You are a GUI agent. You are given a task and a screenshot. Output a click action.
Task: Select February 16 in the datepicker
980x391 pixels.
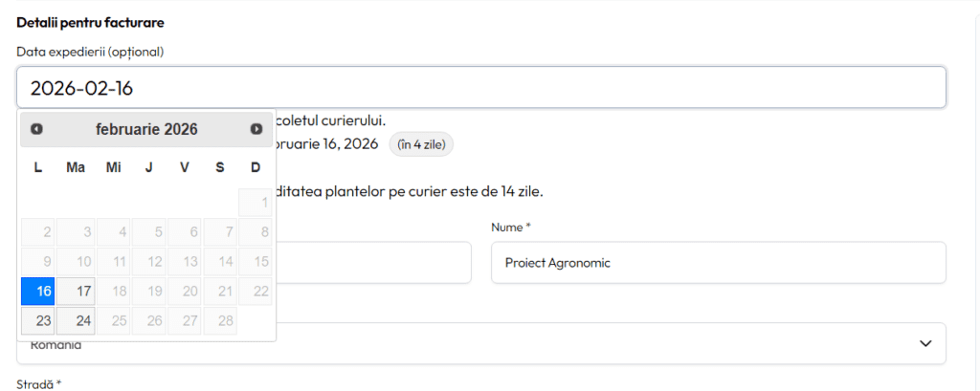tap(37, 291)
